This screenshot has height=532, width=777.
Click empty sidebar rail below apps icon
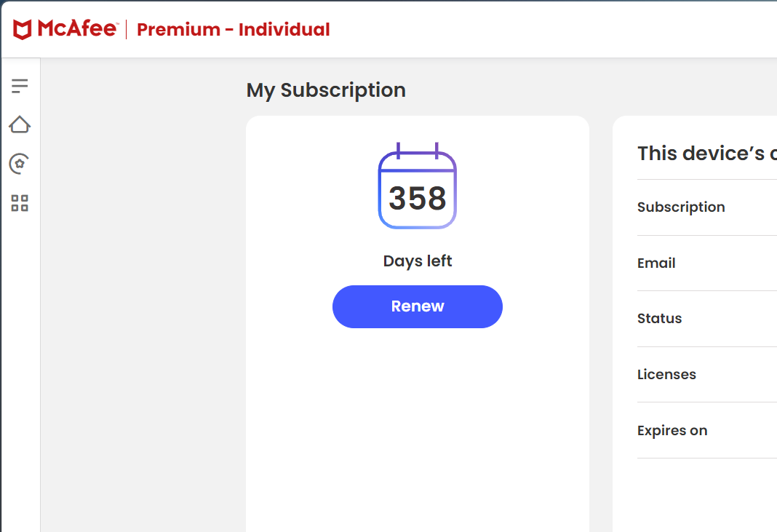pyautogui.click(x=20, y=364)
